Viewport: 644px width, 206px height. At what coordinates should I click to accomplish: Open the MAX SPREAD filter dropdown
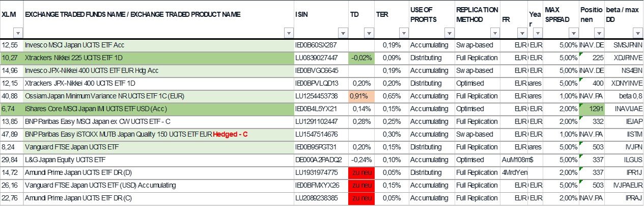pyautogui.click(x=573, y=33)
